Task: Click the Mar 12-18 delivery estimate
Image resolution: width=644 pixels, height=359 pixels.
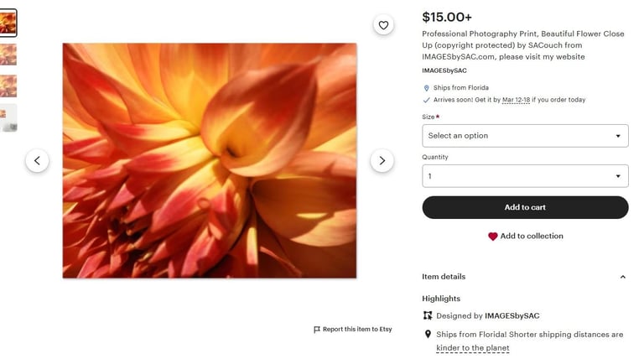Action: (516, 100)
